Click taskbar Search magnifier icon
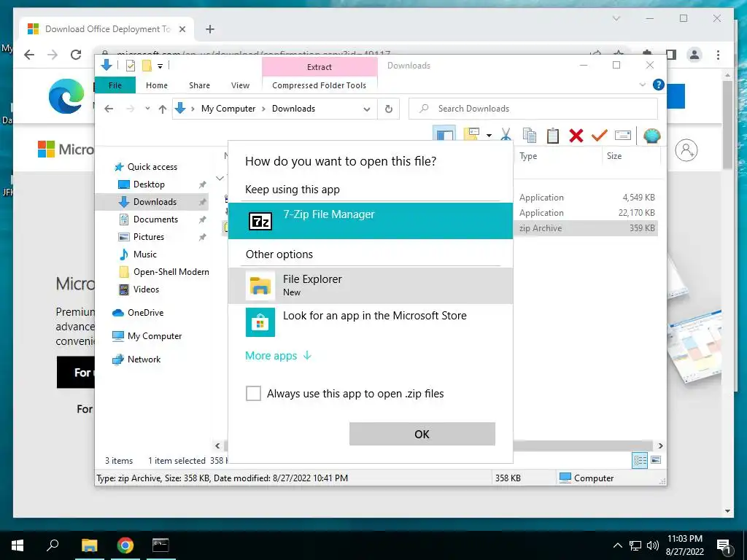Screen dimensions: 747x560 point(53,545)
